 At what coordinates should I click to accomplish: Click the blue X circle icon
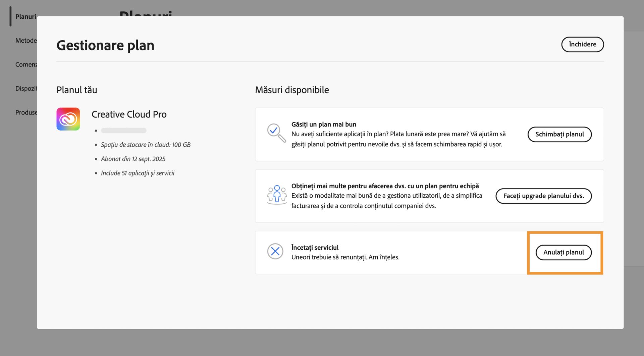(275, 251)
